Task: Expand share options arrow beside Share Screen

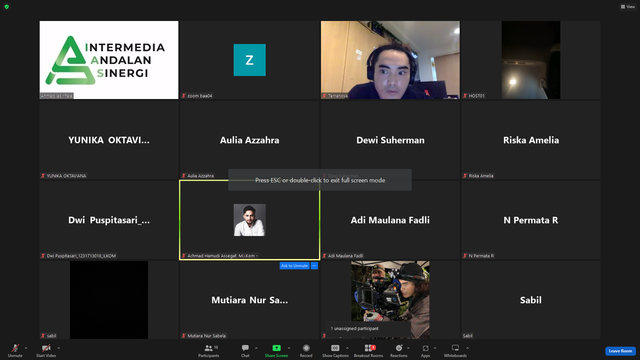Action: pyautogui.click(x=289, y=348)
